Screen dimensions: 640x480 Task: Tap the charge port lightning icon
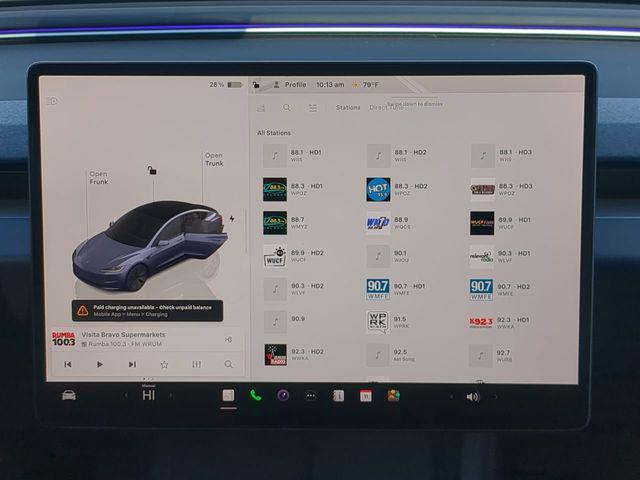[232, 219]
